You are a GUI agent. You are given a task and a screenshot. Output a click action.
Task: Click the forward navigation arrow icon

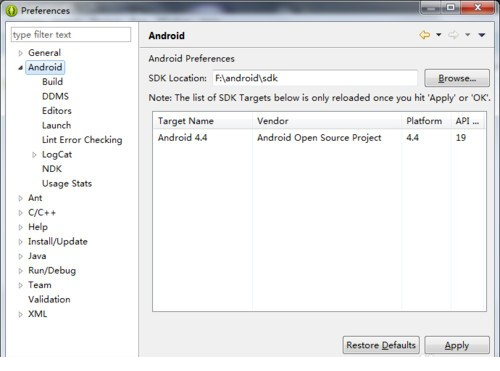point(453,35)
